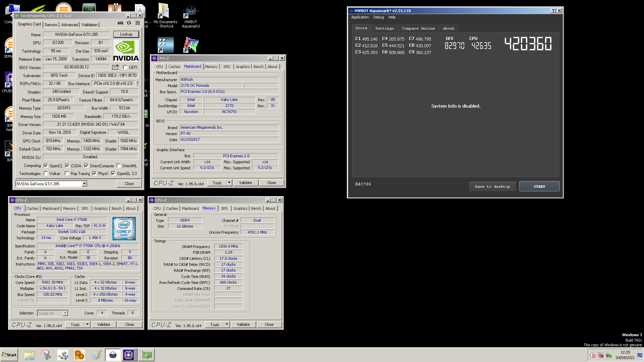644x362 pixels.
Task: Open the Settings tab in Aquamark
Action: pos(384,28)
